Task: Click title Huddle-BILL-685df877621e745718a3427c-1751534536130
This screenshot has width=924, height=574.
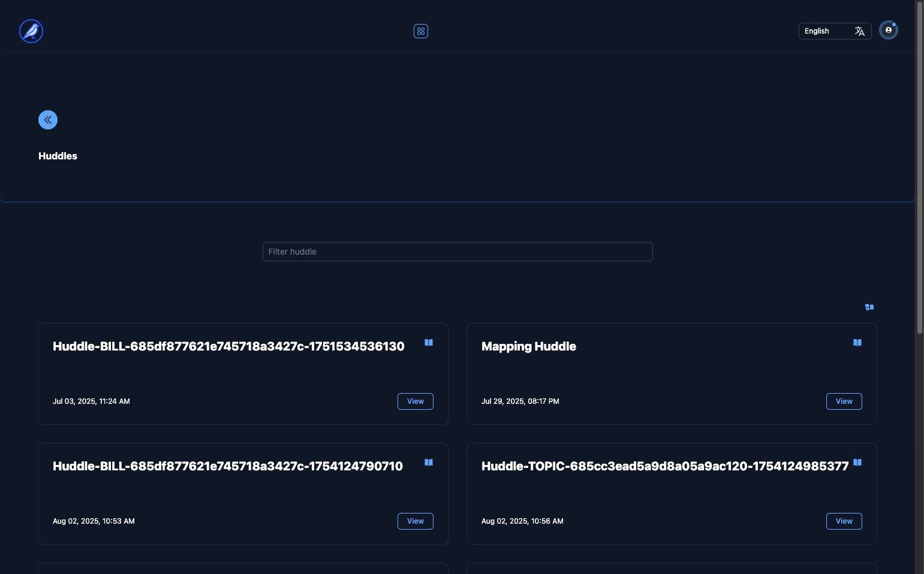Action: 228,346
